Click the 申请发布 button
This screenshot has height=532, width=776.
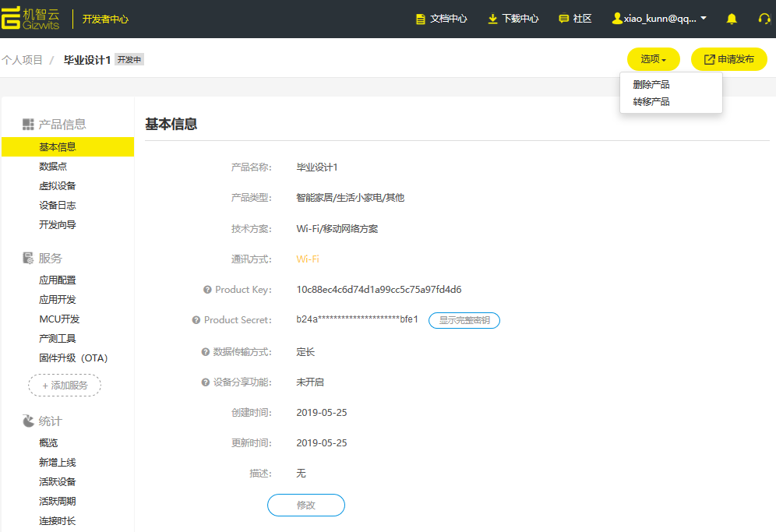728,59
